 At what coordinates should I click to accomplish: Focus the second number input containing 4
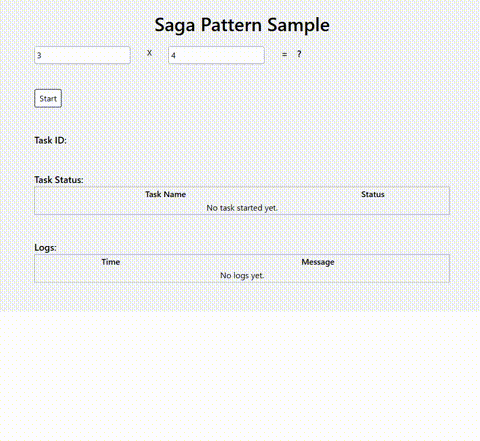click(x=216, y=55)
